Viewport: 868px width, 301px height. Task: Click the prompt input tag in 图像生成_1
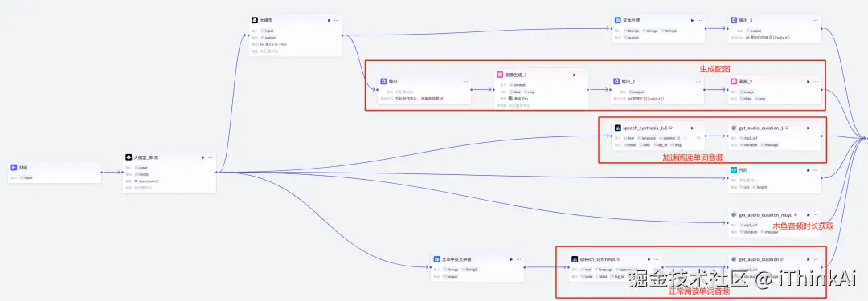(x=517, y=85)
